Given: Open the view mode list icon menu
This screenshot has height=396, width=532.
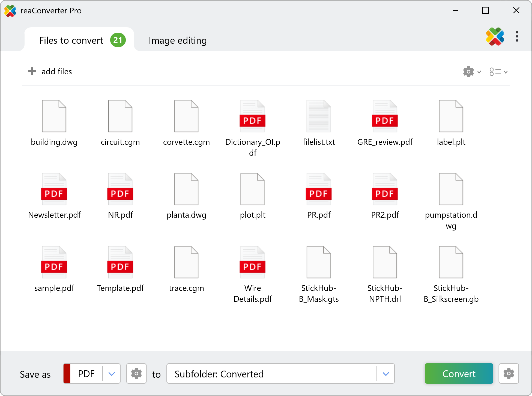Looking at the screenshot, I should tap(495, 72).
